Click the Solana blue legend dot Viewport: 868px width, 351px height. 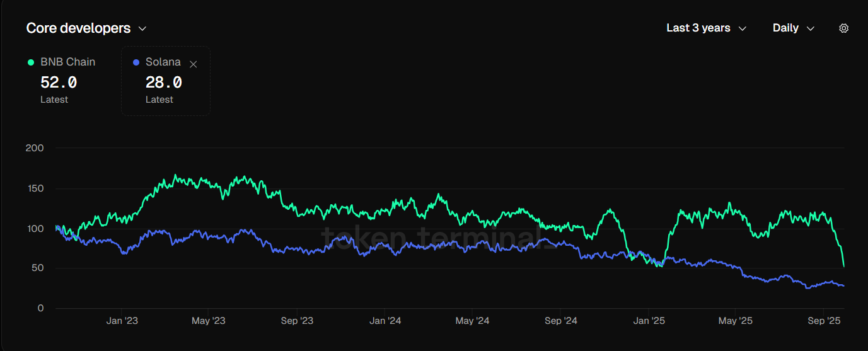click(136, 62)
